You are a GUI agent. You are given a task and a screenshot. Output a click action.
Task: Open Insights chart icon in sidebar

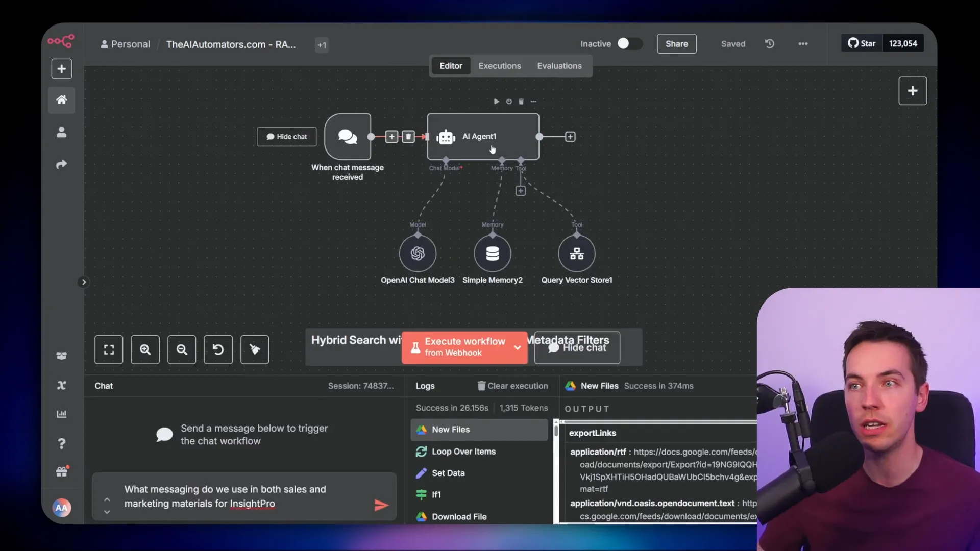(62, 414)
